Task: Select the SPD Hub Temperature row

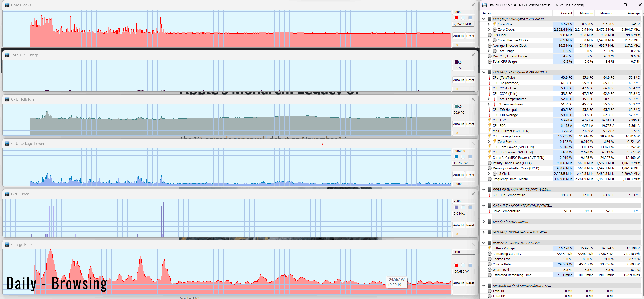Action: click(x=561, y=195)
